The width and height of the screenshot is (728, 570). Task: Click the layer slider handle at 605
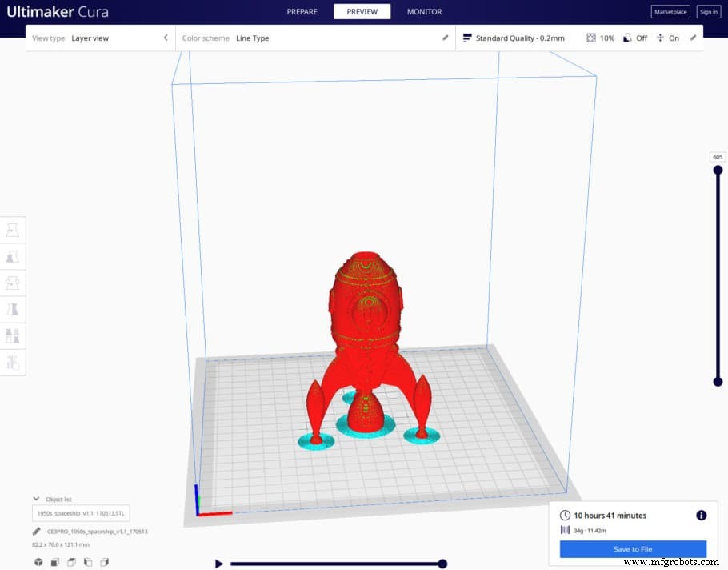point(717,168)
